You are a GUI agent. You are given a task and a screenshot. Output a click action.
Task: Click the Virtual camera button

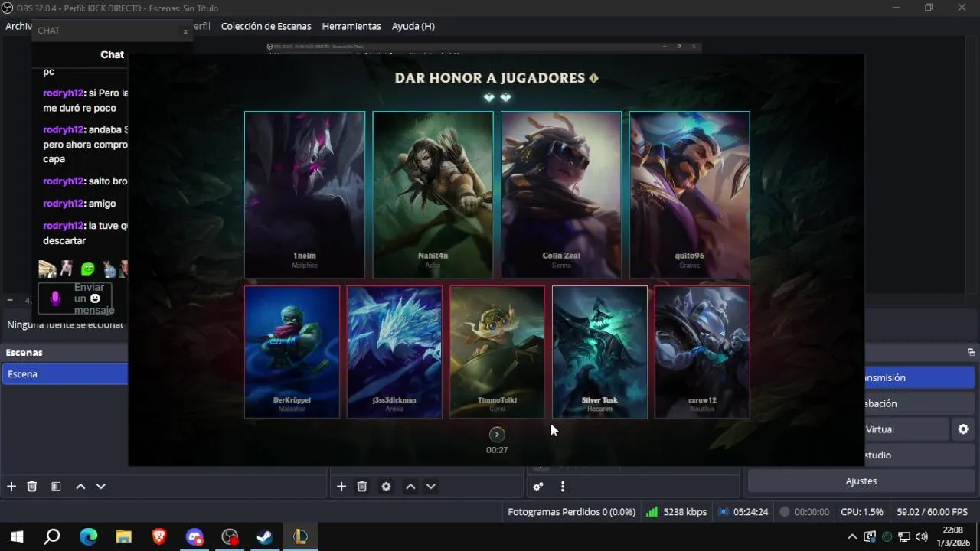tap(906, 429)
